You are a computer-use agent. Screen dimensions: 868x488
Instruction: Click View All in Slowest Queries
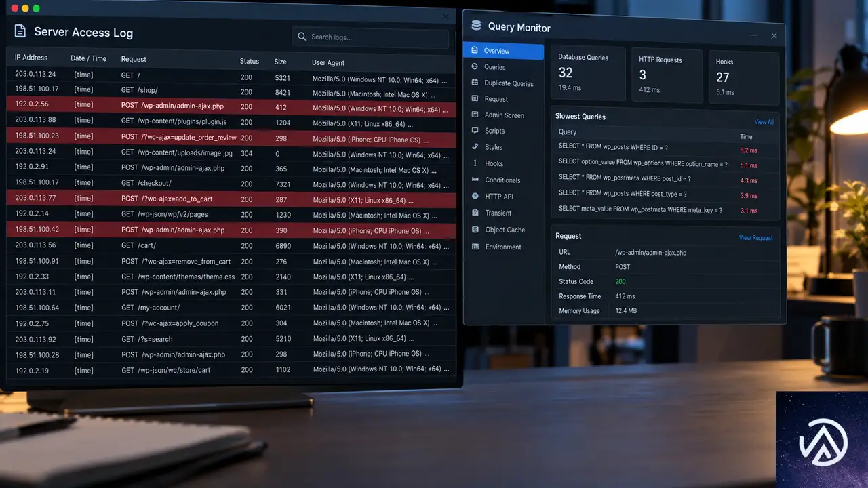(x=764, y=122)
